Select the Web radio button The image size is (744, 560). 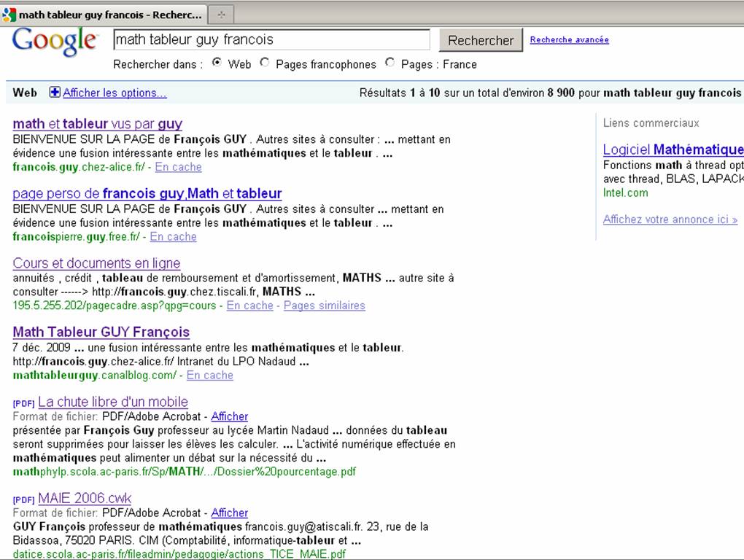(217, 63)
